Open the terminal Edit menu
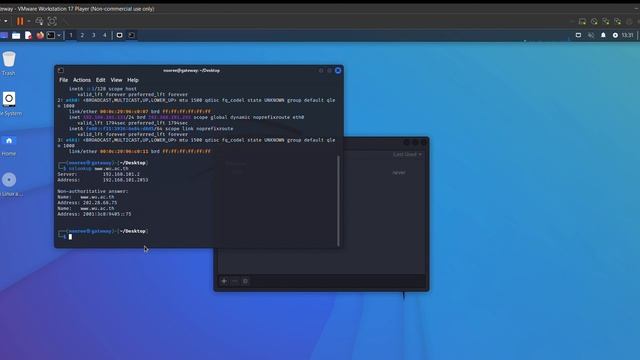This screenshot has width=640, height=360. (x=100, y=80)
